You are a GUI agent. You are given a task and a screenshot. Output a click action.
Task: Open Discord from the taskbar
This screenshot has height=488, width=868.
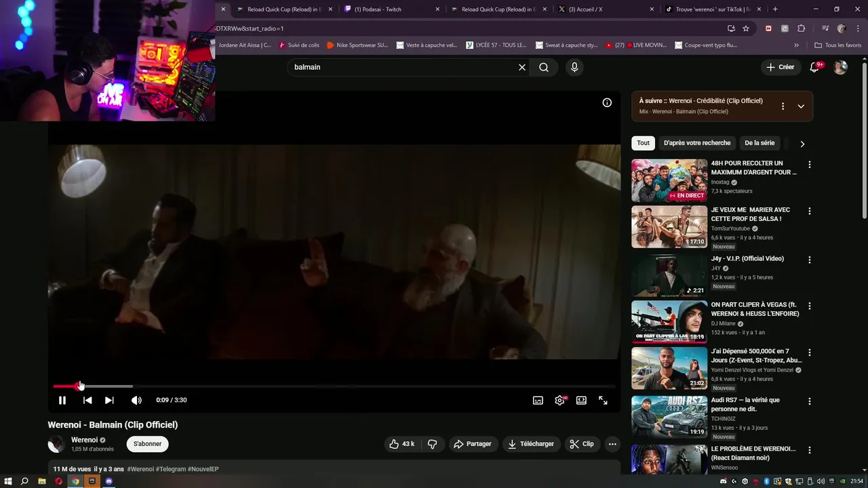109,481
